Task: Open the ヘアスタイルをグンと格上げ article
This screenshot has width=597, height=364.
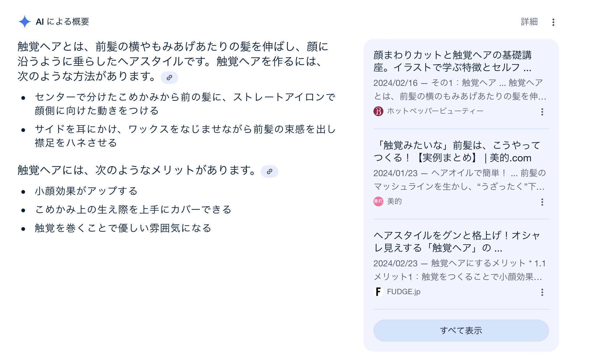Action: [457, 242]
